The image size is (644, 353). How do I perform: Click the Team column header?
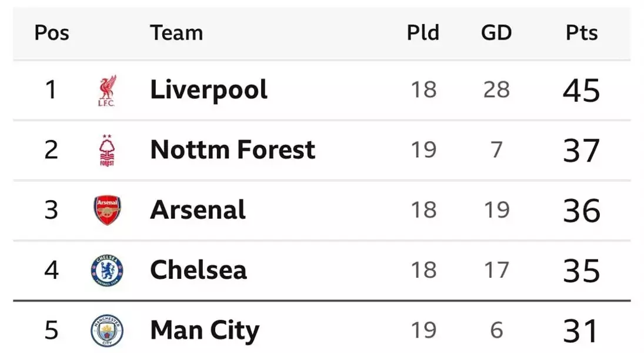coord(176,33)
